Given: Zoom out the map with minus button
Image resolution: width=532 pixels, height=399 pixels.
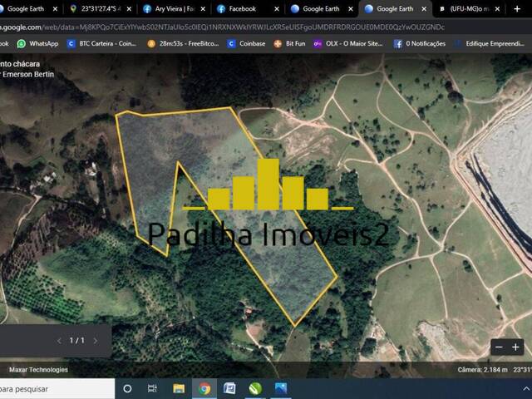Looking at the screenshot, I should [499, 347].
